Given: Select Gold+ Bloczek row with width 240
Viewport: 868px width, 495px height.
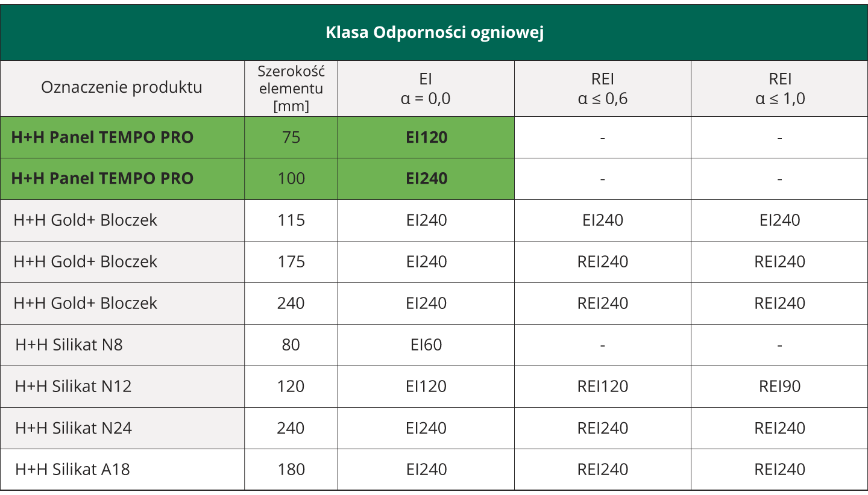Looking at the screenshot, I should click(x=434, y=304).
